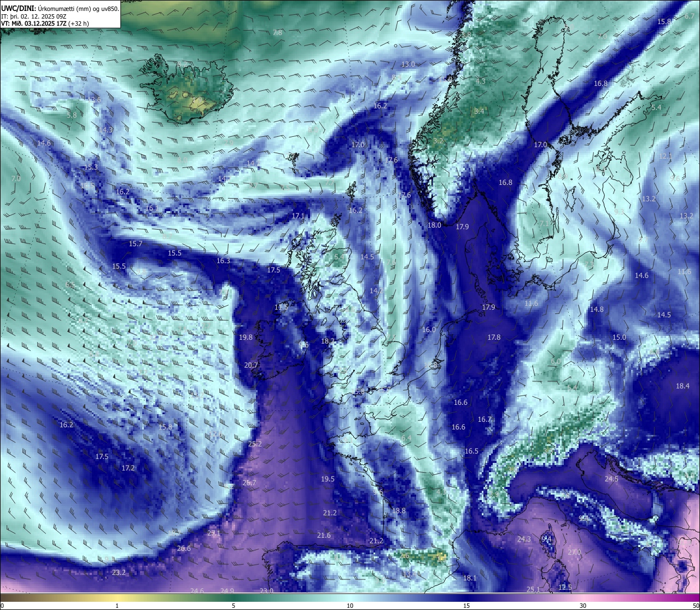
Task: Click the 14.8 value over Poland
Action: tap(597, 309)
